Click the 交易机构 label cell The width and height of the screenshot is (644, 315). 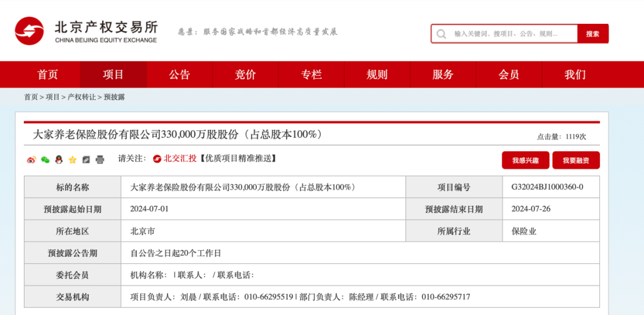click(x=72, y=297)
